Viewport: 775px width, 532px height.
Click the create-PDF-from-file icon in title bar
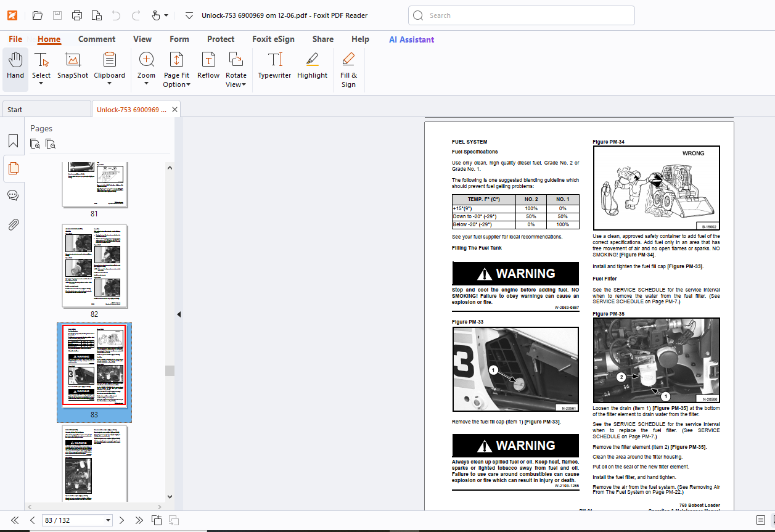pos(96,15)
